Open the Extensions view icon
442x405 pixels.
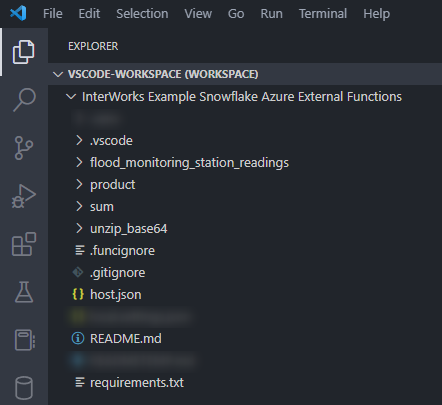(24, 244)
